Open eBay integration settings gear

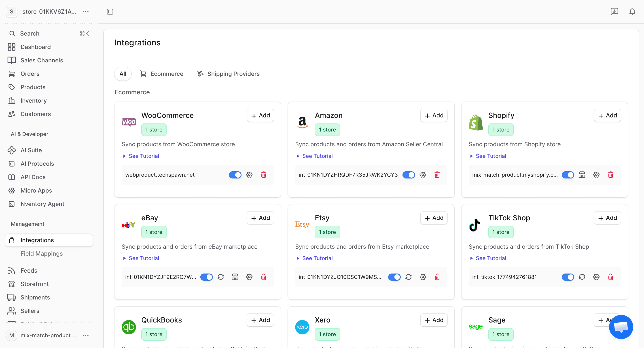pos(249,277)
